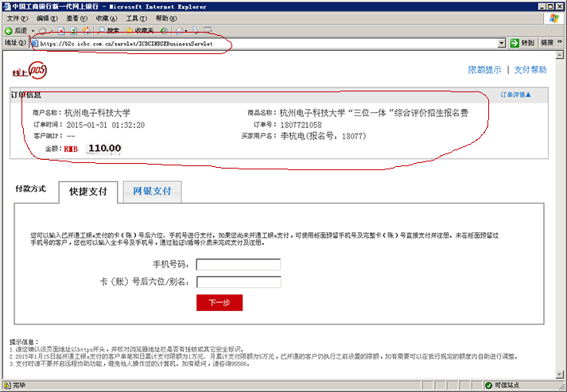Click the address URL field
Screen dimensions: 567x392
click(x=267, y=44)
